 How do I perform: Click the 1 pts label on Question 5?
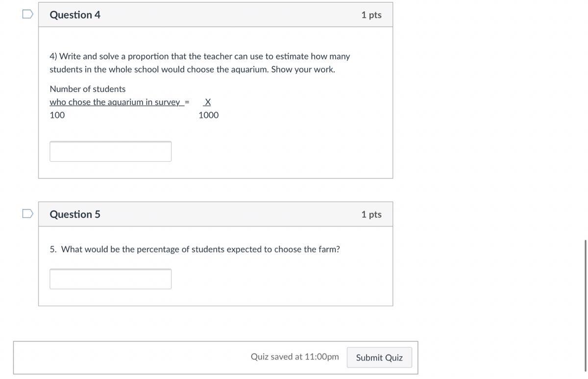[x=371, y=214]
